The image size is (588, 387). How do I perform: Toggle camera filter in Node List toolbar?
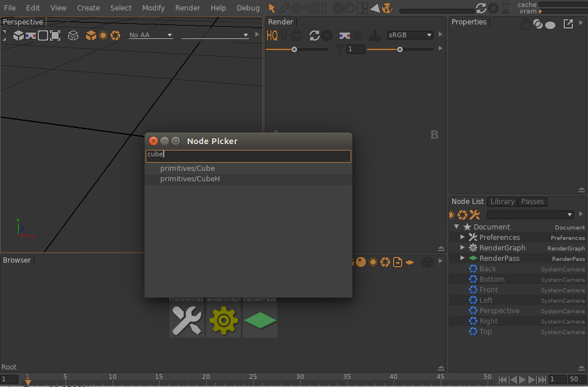coord(463,215)
